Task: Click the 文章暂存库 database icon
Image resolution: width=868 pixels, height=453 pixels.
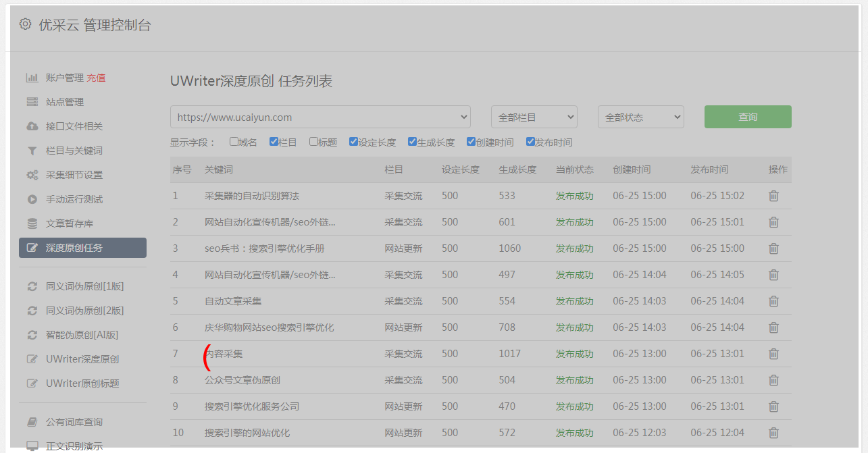Action: [x=32, y=223]
